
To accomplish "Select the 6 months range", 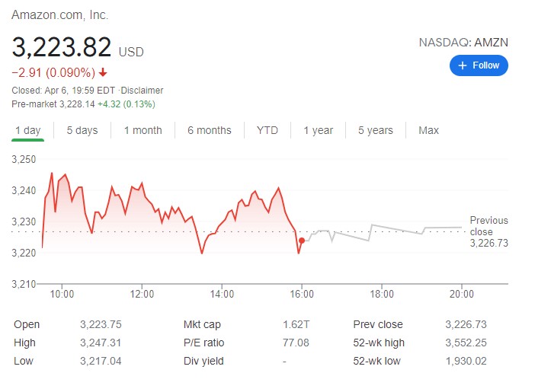I will (x=209, y=130).
